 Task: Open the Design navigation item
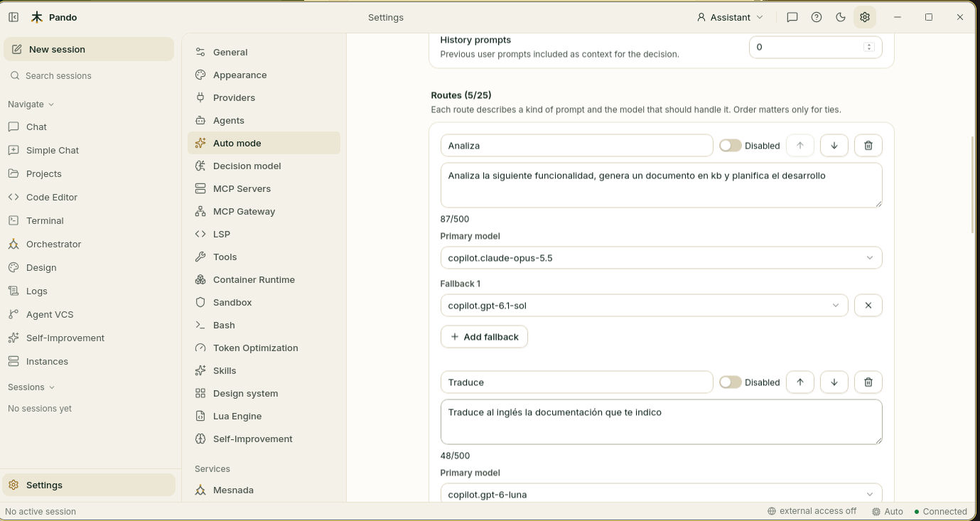[x=89, y=267]
